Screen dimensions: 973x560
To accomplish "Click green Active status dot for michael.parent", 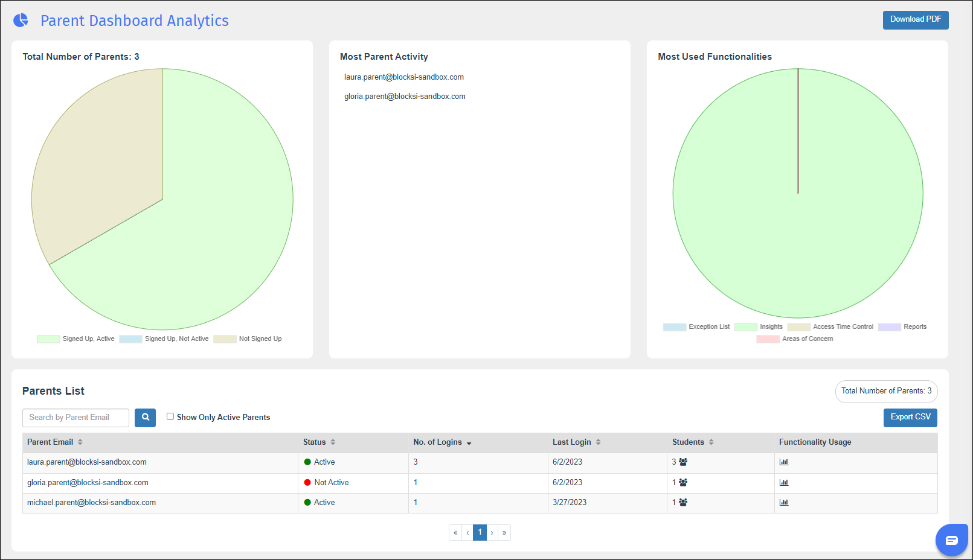I will tap(307, 503).
